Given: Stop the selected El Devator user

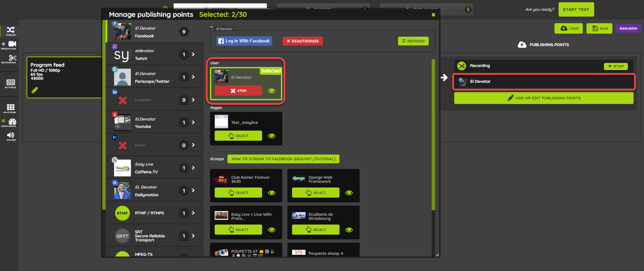Looking at the screenshot, I should coord(238,91).
